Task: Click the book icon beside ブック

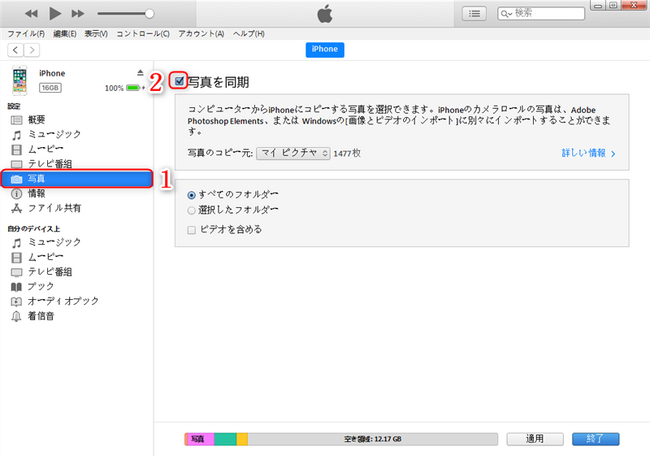Action: pos(16,287)
